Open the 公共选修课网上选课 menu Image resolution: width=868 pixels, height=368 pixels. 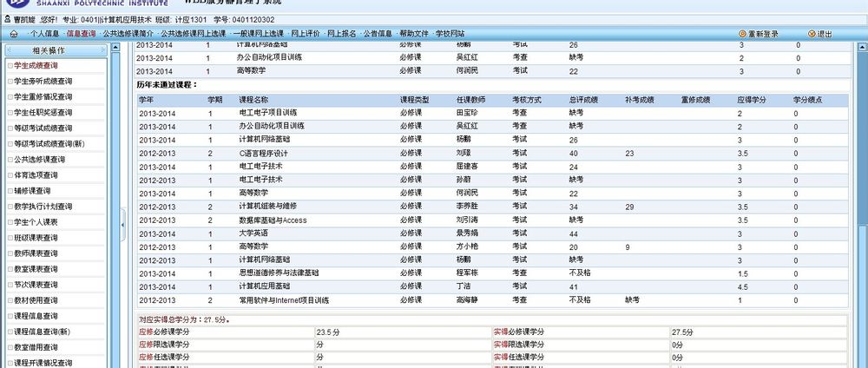(193, 34)
